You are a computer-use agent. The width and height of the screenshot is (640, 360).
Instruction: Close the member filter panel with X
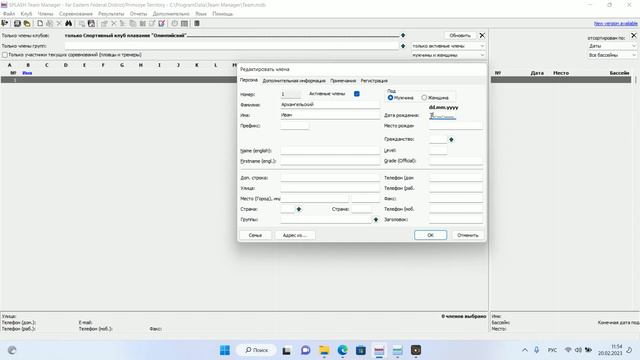[482, 36]
